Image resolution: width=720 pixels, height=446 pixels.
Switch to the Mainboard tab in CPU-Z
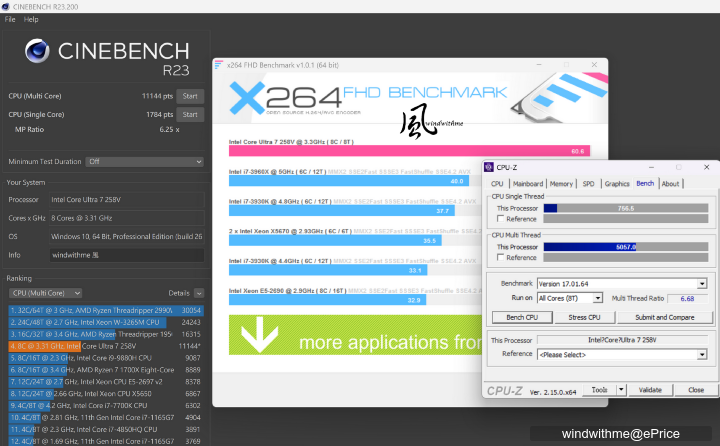527,184
